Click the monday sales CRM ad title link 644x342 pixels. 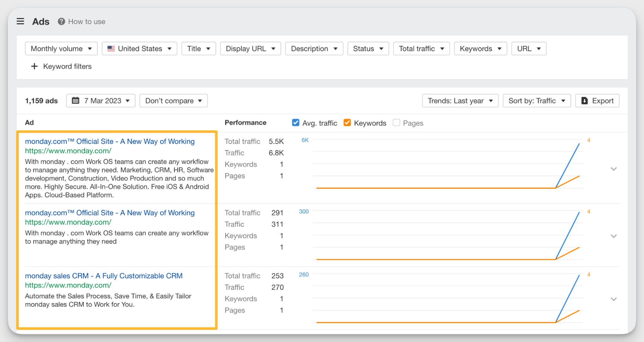tap(104, 276)
